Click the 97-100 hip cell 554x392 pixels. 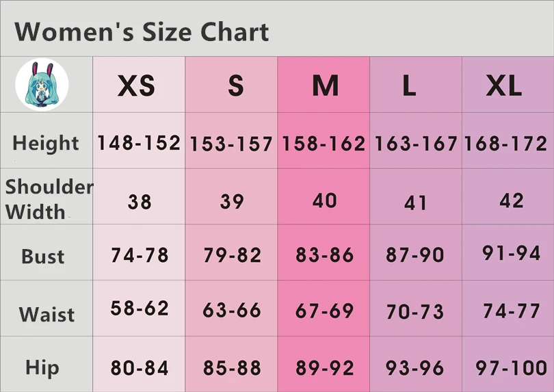(x=511, y=367)
